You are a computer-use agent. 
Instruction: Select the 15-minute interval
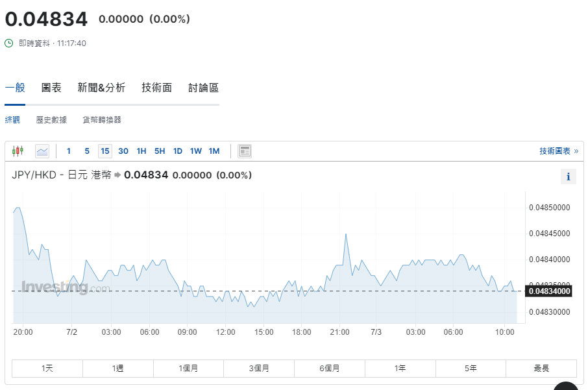pos(105,151)
